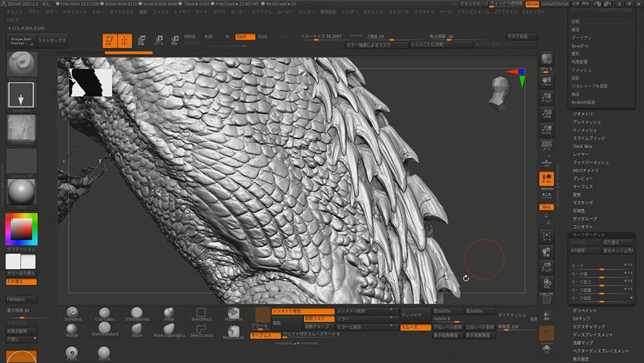Select the secondary color swatch
644x363 pixels.
pos(28,262)
